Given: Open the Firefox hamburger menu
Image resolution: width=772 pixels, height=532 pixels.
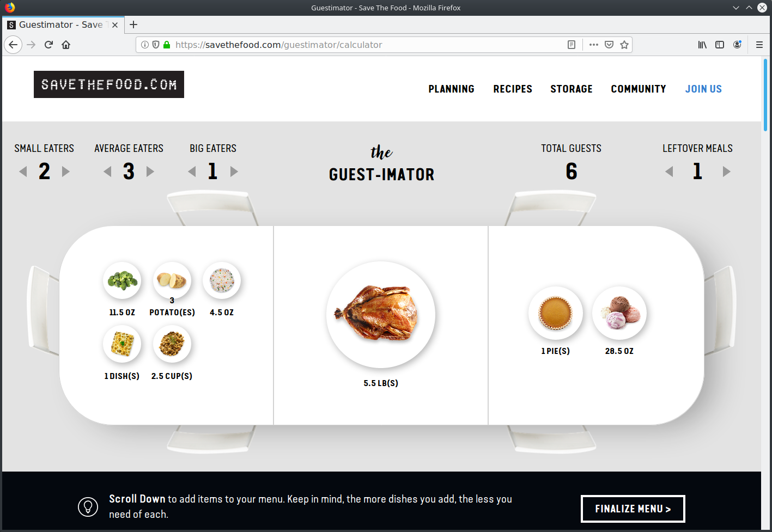Looking at the screenshot, I should tap(759, 45).
